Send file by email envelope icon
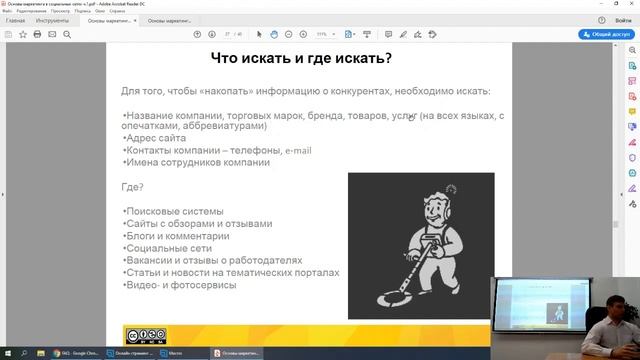This screenshot has height=360, width=640. pyautogui.click(x=52, y=34)
